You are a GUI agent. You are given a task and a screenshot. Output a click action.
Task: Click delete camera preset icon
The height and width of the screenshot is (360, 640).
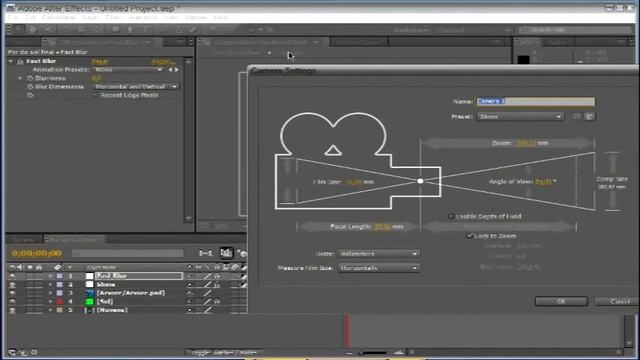coord(590,116)
